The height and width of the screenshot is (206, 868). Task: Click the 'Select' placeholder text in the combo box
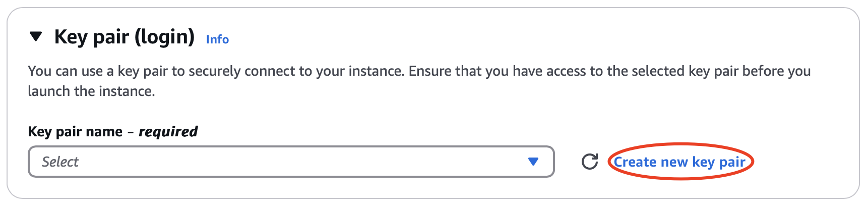pos(60,162)
